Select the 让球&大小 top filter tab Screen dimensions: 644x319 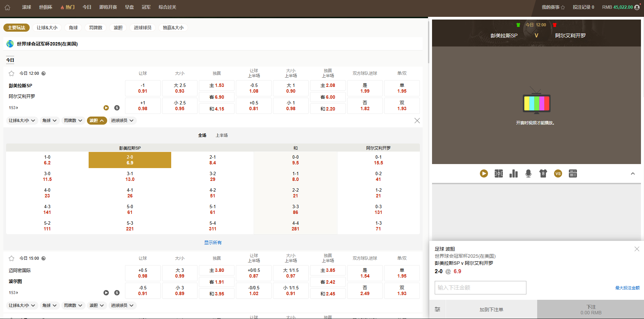click(47, 28)
